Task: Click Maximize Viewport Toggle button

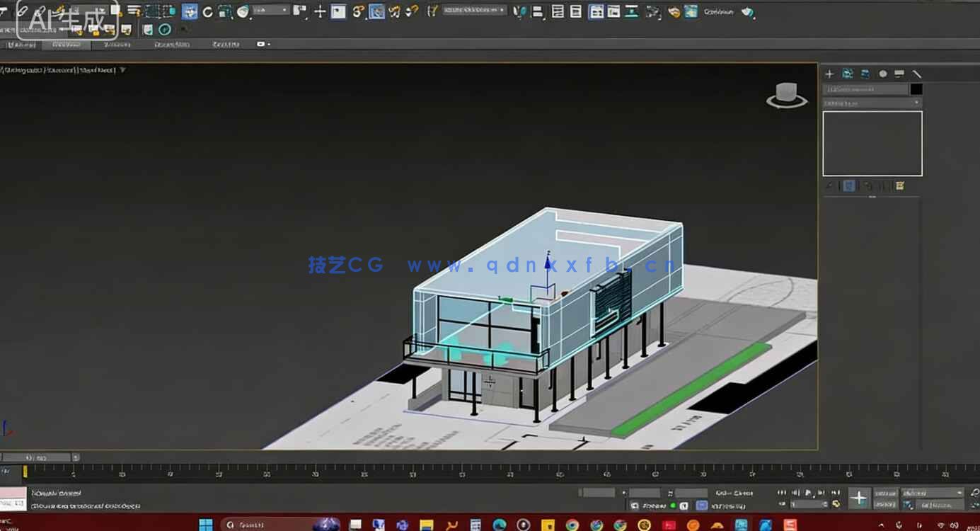Action: coord(974,508)
